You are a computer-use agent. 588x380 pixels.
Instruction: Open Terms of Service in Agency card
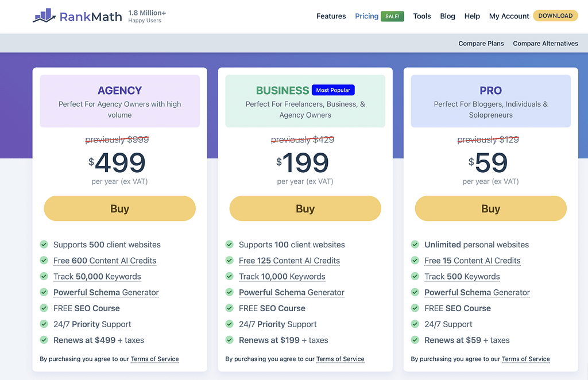154,359
